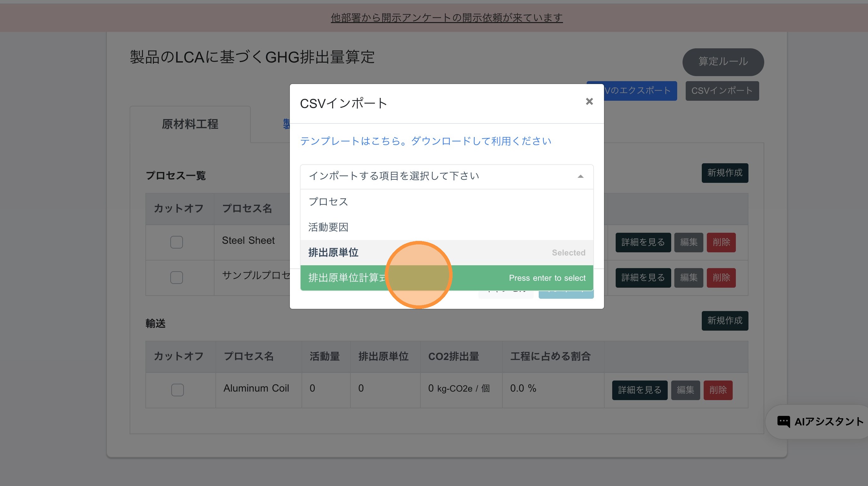Open the template download link
Screen dimensions: 868x486
[x=425, y=141]
